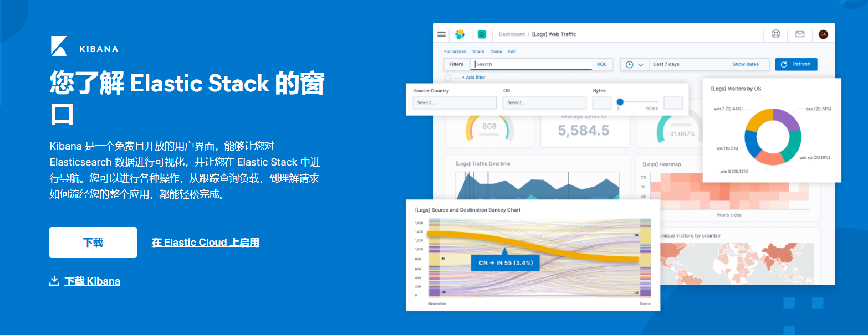Click the EA user avatar icon
The image size is (868, 335).
click(823, 34)
